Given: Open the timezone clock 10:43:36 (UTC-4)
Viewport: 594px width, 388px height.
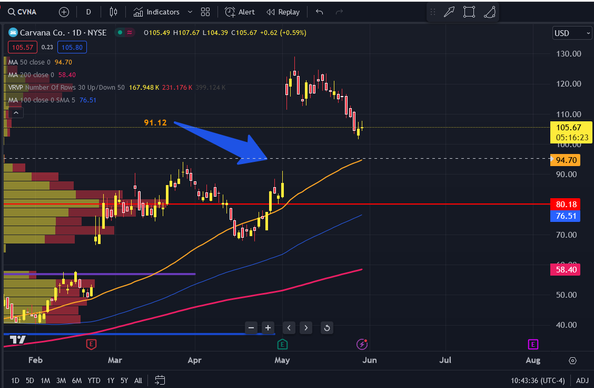Looking at the screenshot, I should pos(538,380).
